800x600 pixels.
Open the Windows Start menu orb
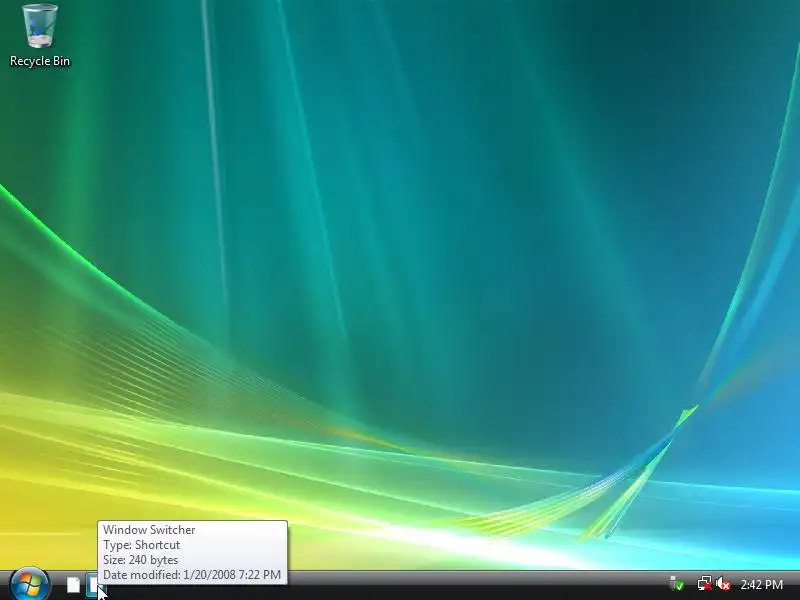tap(30, 584)
